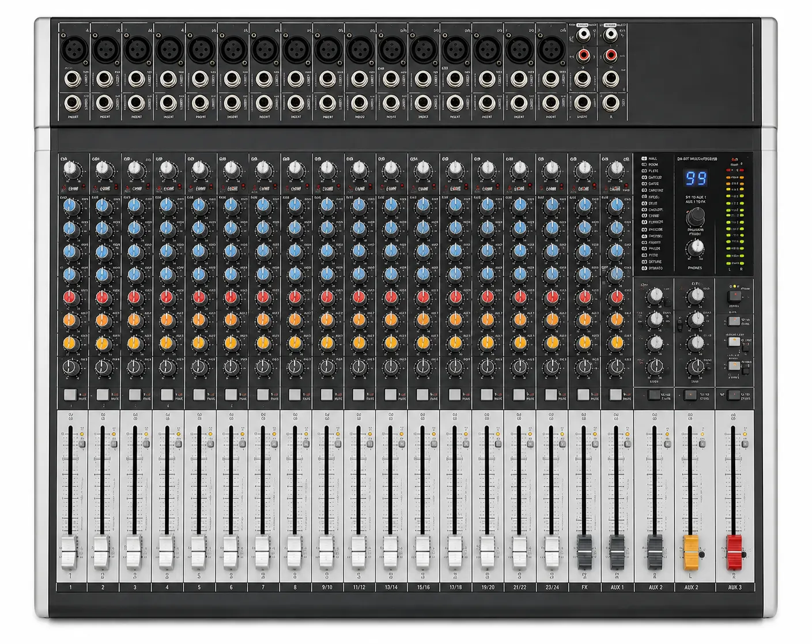Click the upper orange knob on channel 9/10
The width and height of the screenshot is (812, 644).
(327, 320)
